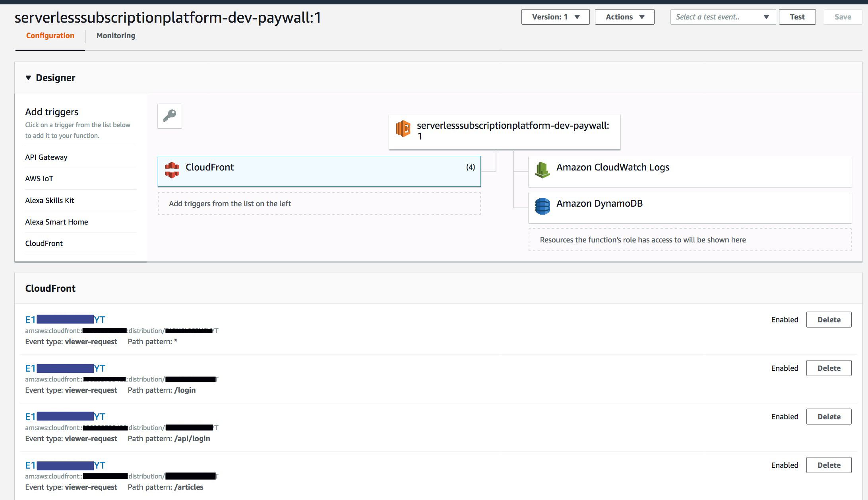Select the Configuration tab

50,36
